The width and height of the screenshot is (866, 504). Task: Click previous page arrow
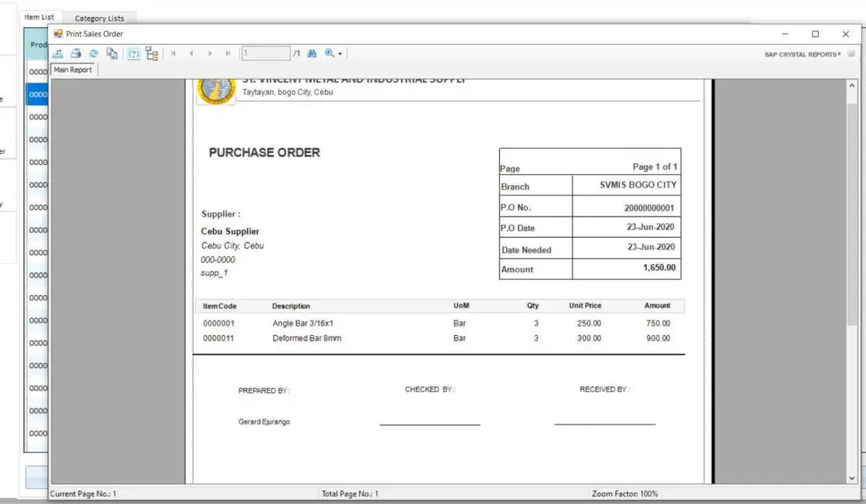(x=191, y=53)
